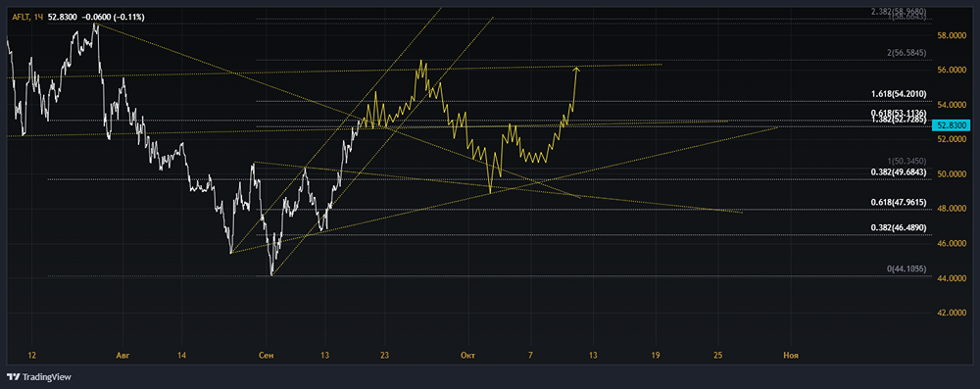This screenshot has height=389, width=980.
Task: Click the 1(50.3450) Fibonacci level label
Action: (x=906, y=162)
